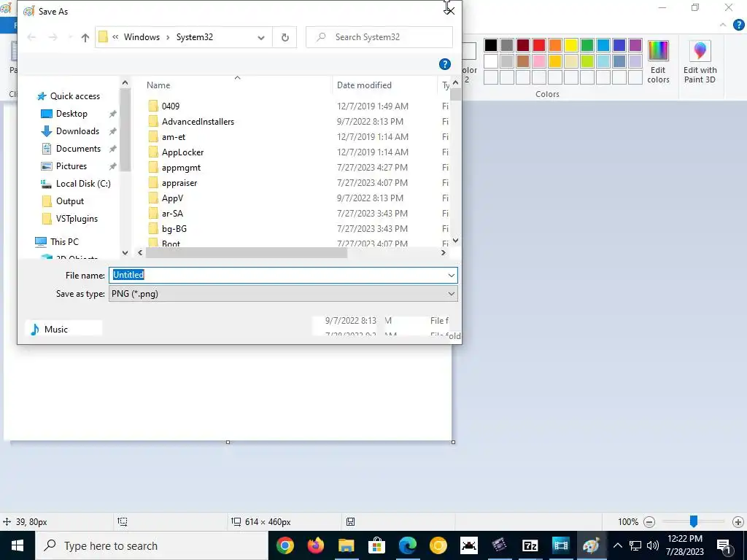Screen dimensions: 747x560
Task: Open the Windows Start menu
Action: point(18,545)
